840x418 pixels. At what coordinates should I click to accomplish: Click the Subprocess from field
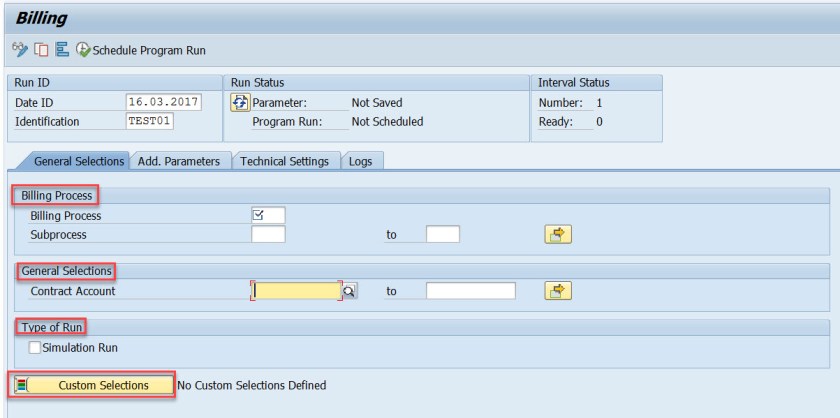(x=268, y=234)
